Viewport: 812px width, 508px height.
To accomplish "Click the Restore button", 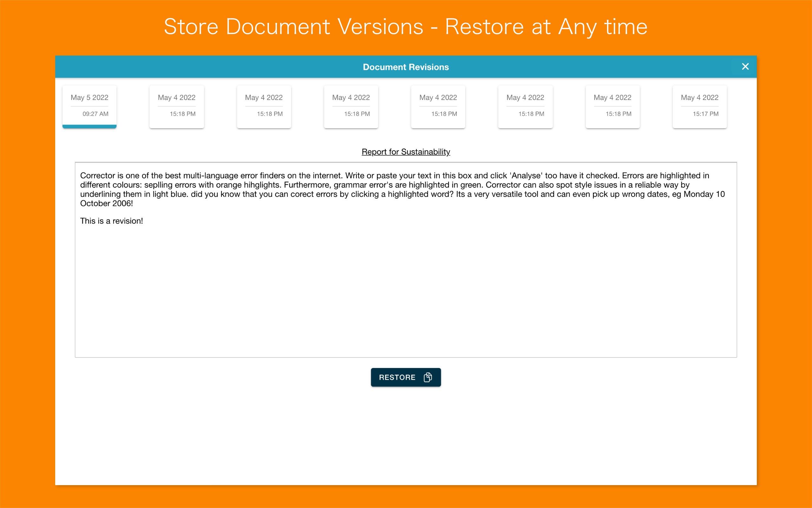I will coord(406,377).
